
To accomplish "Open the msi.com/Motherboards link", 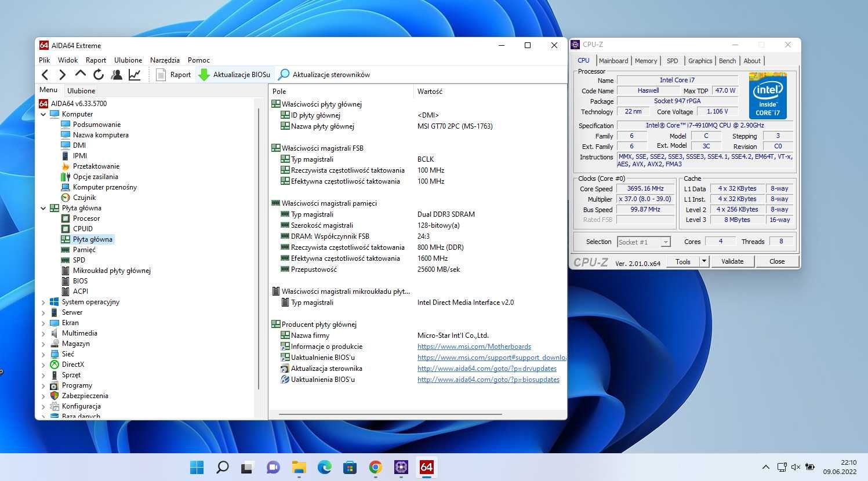I will [x=474, y=347].
